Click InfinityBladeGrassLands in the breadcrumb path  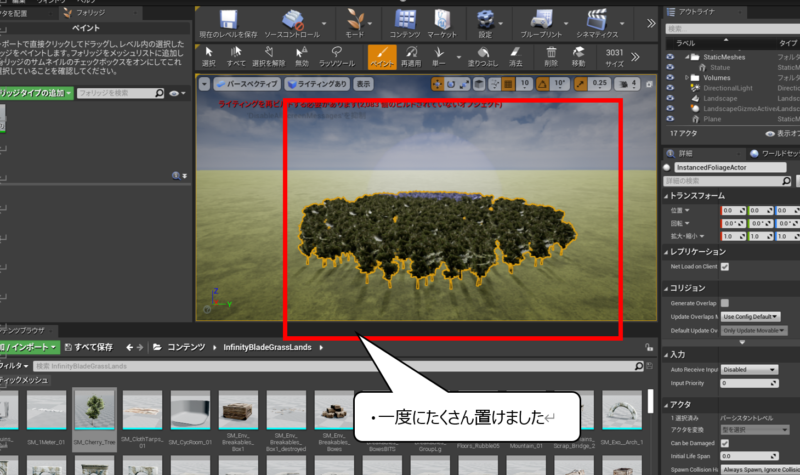(267, 347)
